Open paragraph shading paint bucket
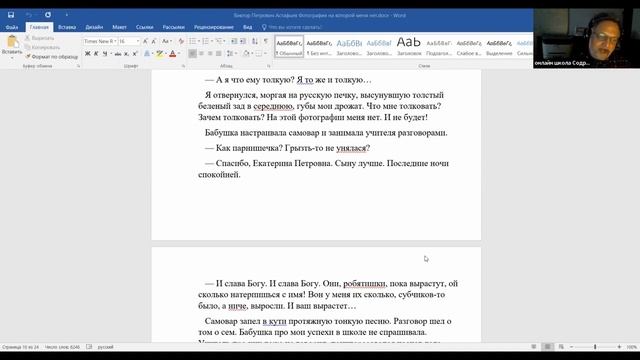640x360 pixels. [246, 53]
